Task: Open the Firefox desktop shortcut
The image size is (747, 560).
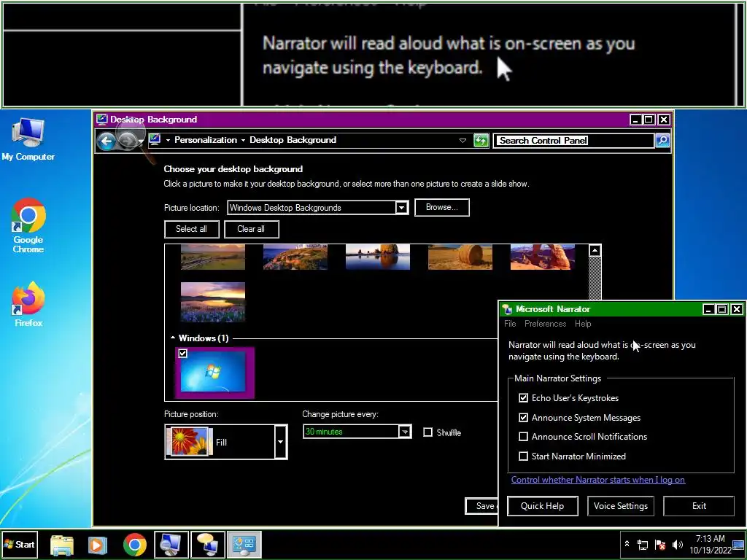Action: click(x=28, y=304)
